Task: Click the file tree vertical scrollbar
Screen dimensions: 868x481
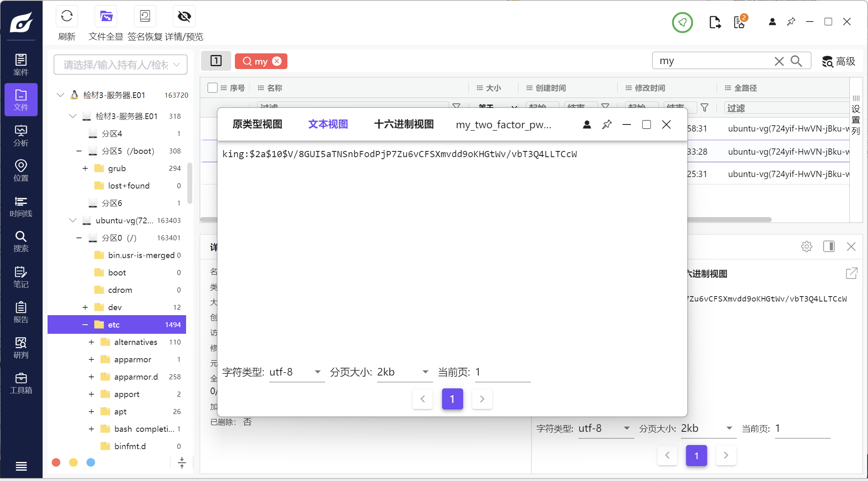Action: click(x=190, y=183)
